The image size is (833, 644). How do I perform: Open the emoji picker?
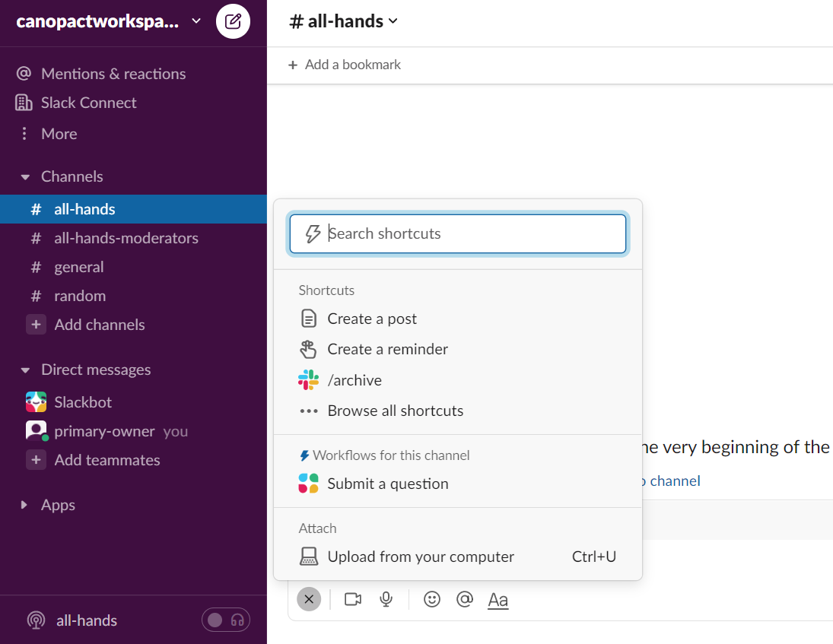click(432, 599)
